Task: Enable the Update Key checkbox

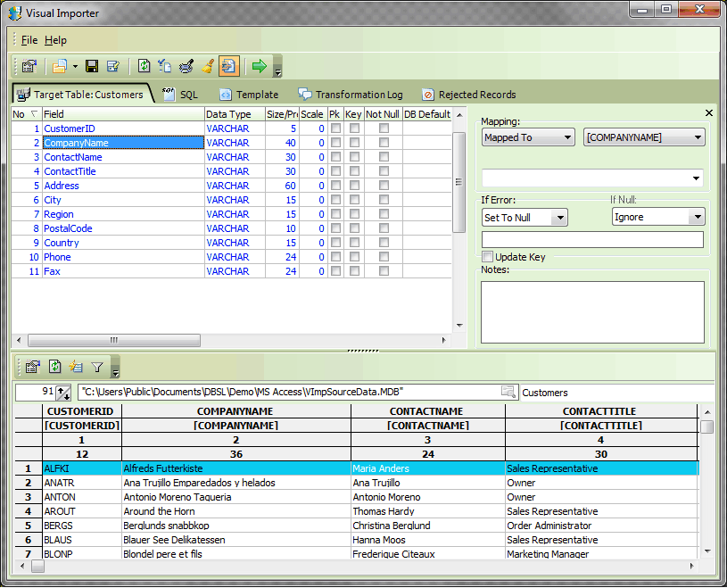Action: pyautogui.click(x=488, y=256)
